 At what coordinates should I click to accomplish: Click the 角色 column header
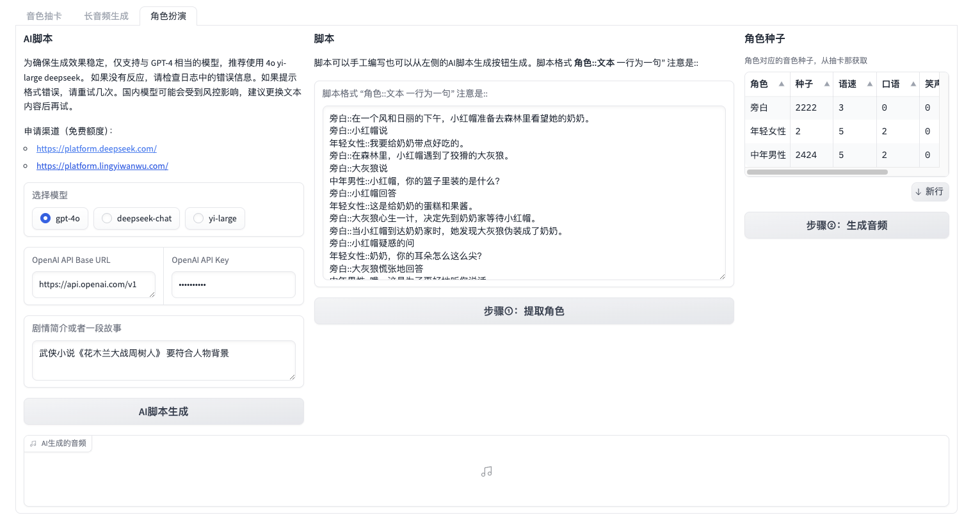point(767,84)
